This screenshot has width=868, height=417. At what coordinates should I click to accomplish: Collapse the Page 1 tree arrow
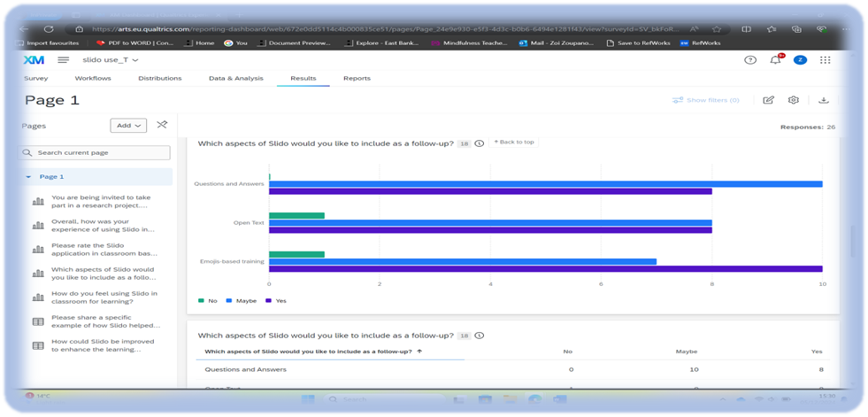pyautogui.click(x=28, y=177)
